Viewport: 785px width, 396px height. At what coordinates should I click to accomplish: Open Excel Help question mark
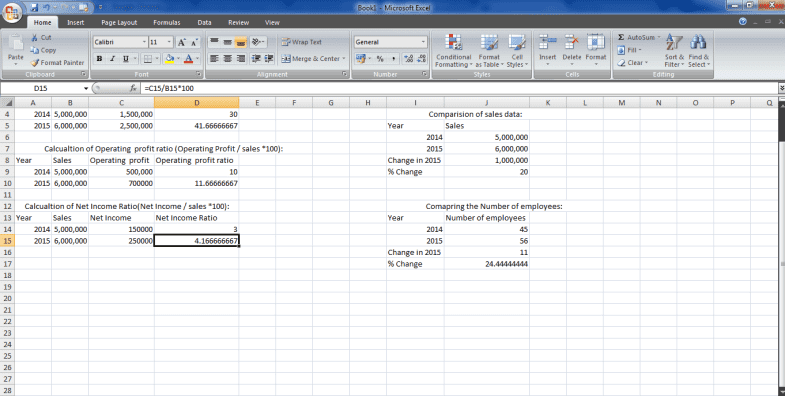click(x=743, y=22)
